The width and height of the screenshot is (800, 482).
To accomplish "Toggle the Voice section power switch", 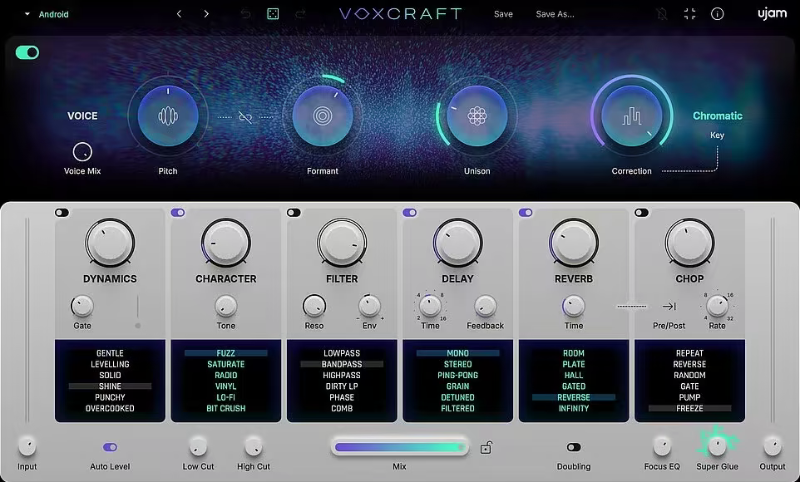I will [x=27, y=53].
